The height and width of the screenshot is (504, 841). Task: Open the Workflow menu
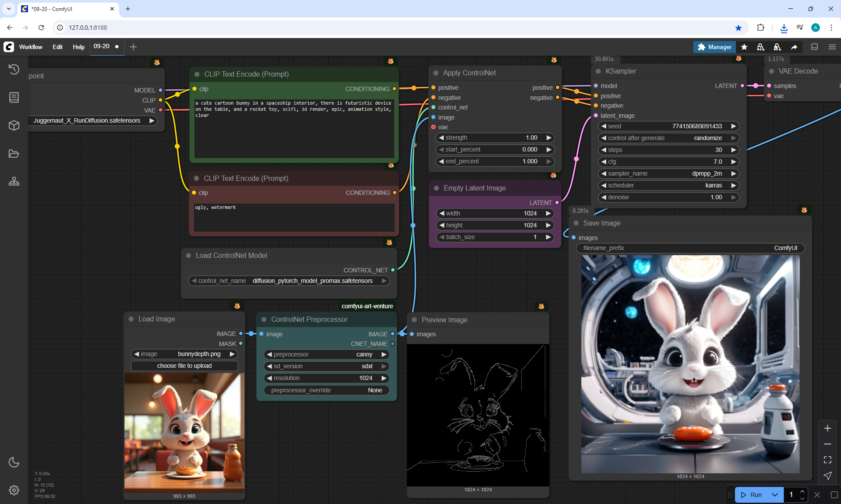(31, 47)
